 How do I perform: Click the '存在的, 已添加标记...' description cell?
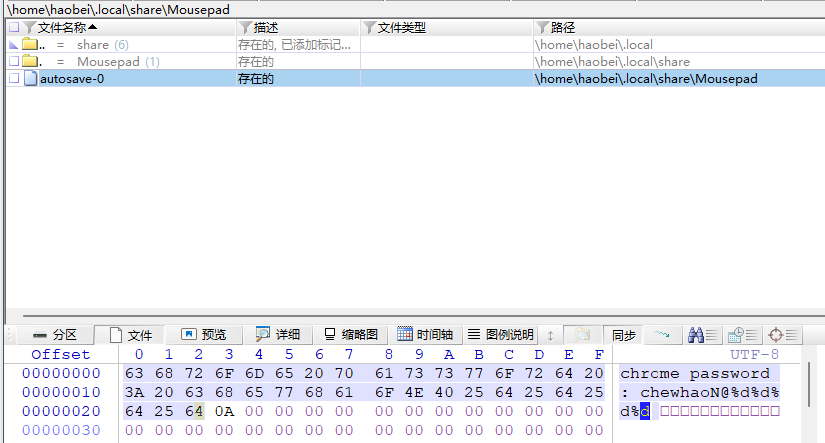294,45
